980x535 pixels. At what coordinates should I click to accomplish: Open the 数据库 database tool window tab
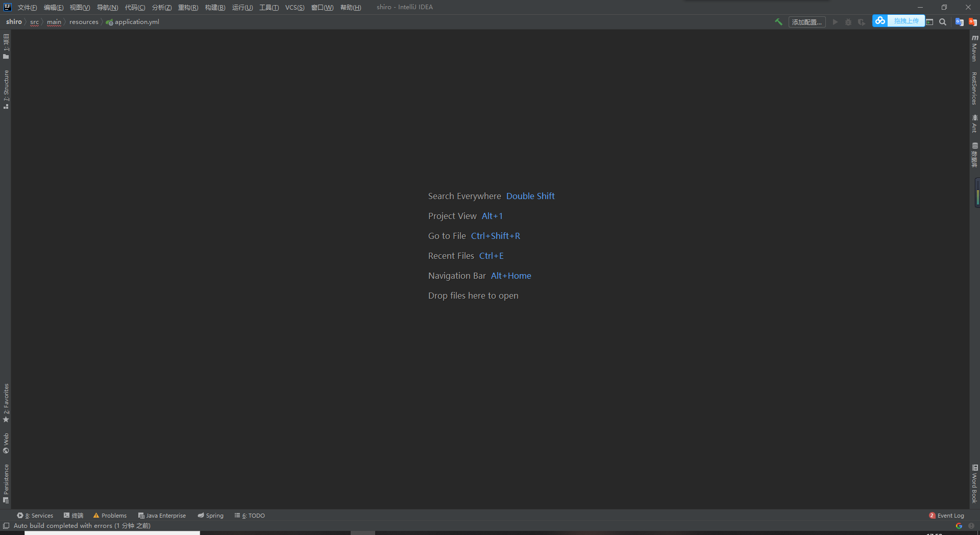(x=974, y=155)
